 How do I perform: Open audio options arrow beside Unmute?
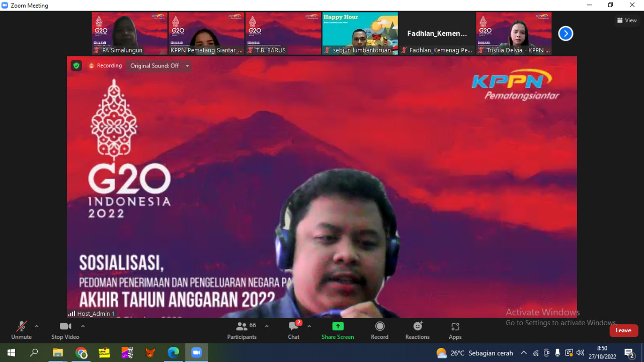tap(37, 326)
